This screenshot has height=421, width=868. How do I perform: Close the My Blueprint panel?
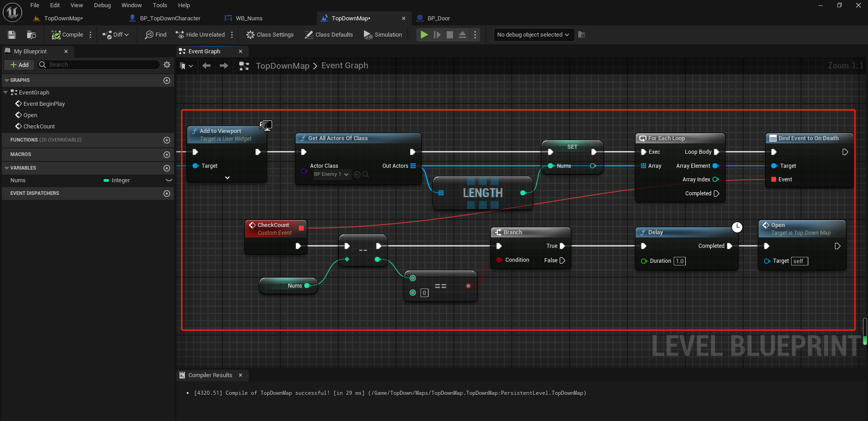(x=66, y=52)
